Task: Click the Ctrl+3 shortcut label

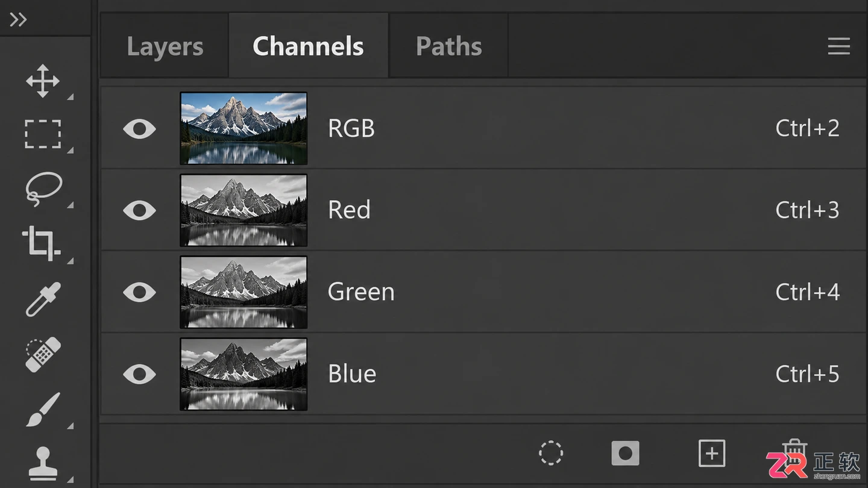Action: pyautogui.click(x=807, y=210)
